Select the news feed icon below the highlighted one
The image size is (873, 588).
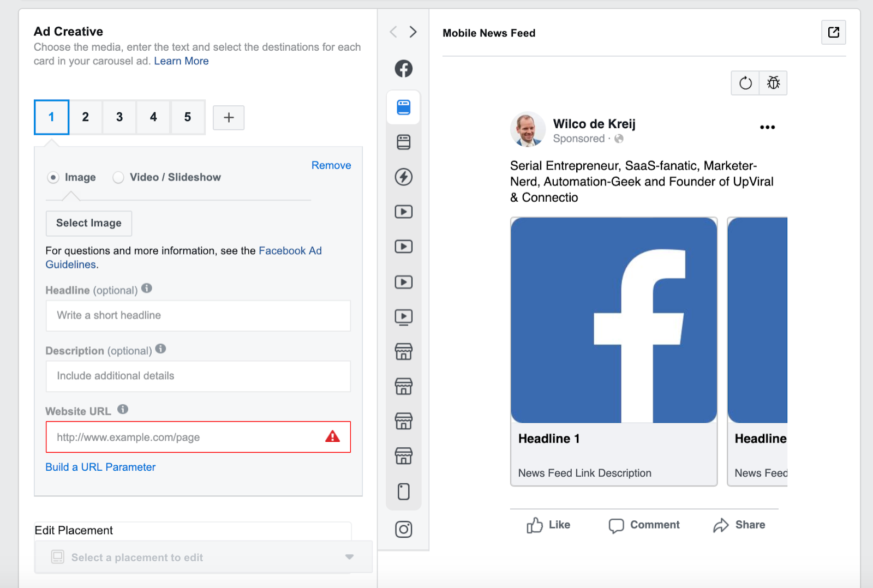(x=404, y=142)
